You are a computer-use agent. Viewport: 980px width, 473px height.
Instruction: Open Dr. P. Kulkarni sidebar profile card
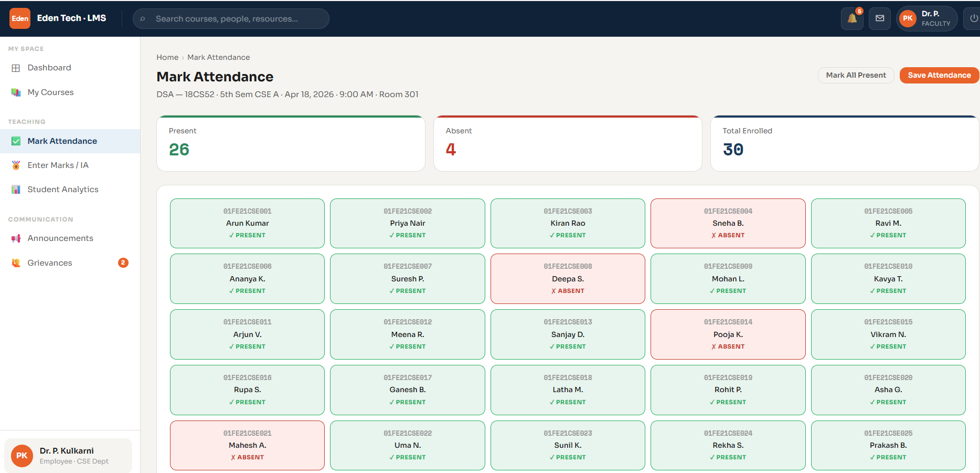[x=68, y=456]
